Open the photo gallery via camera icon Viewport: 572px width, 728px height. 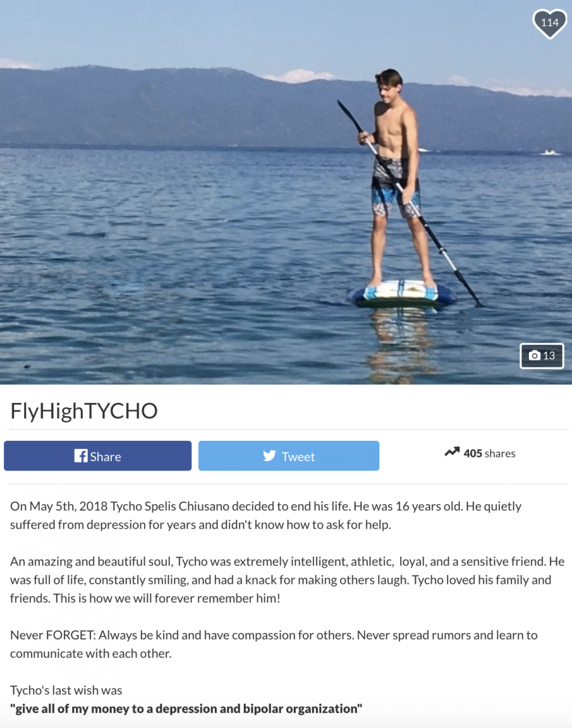(542, 356)
